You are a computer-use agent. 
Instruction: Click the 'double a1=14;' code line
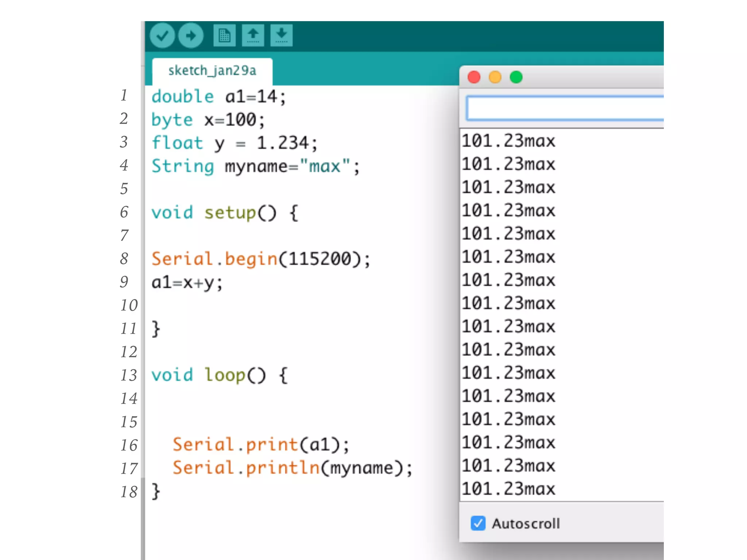(219, 97)
